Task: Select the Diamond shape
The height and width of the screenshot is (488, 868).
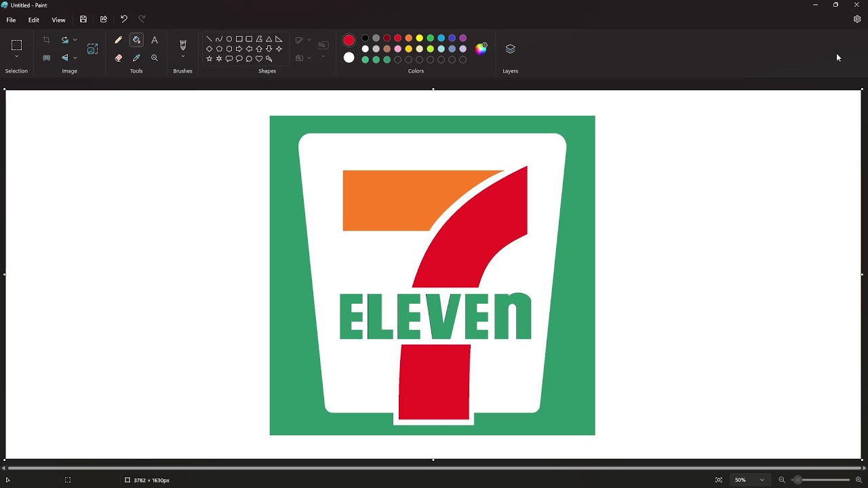Action: (x=209, y=49)
